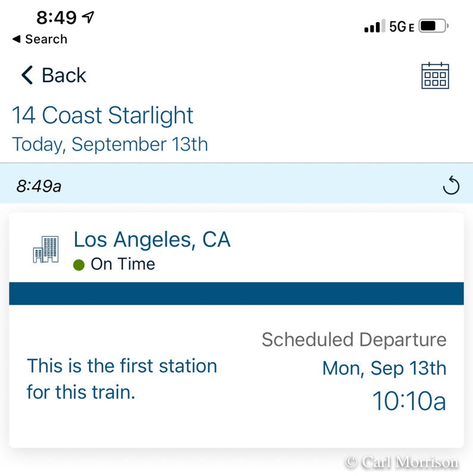
Task: Tap the cellular signal bars
Action: click(x=372, y=27)
